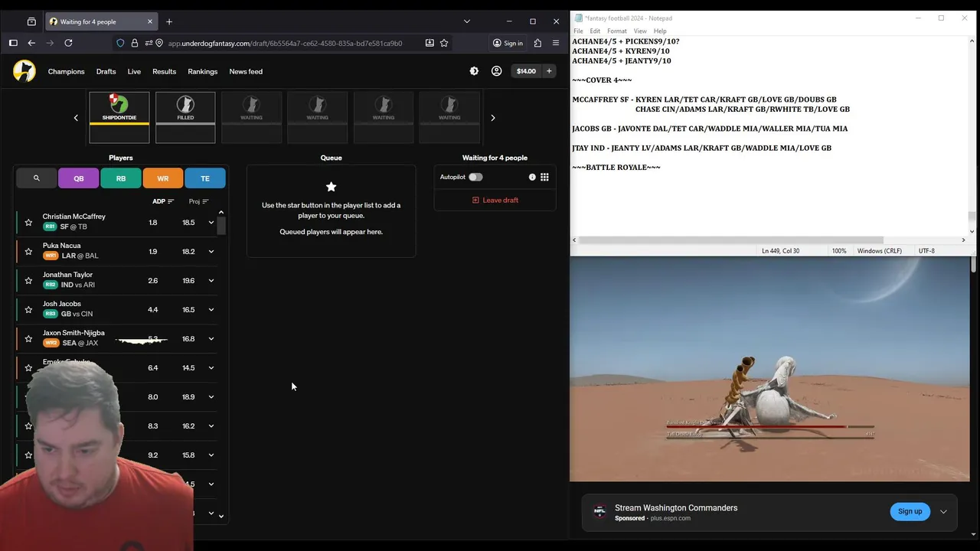Go back in browser history
Viewport: 980px width, 551px height.
[31, 43]
